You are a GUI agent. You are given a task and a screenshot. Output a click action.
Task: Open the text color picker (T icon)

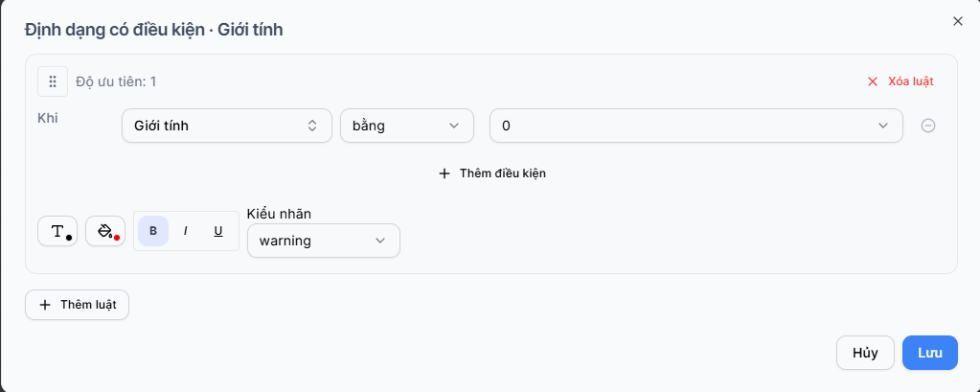point(57,231)
